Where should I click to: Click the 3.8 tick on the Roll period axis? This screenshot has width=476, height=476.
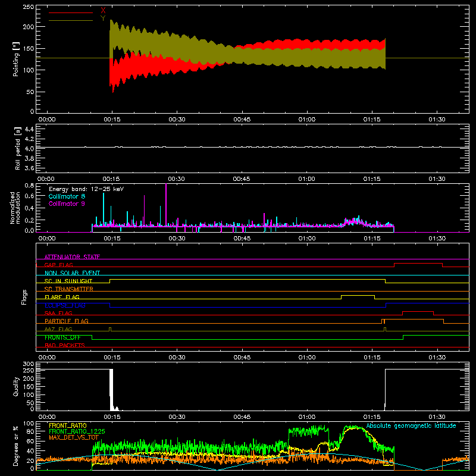pyautogui.click(x=29, y=158)
